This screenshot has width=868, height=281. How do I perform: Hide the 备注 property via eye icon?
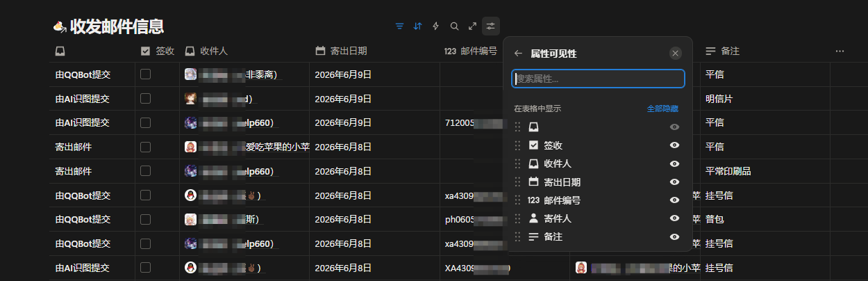click(674, 236)
